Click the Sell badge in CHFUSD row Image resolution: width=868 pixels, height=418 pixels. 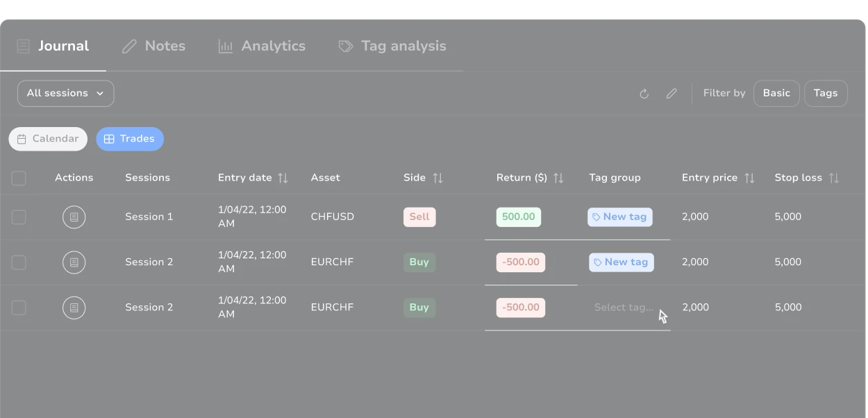click(419, 217)
